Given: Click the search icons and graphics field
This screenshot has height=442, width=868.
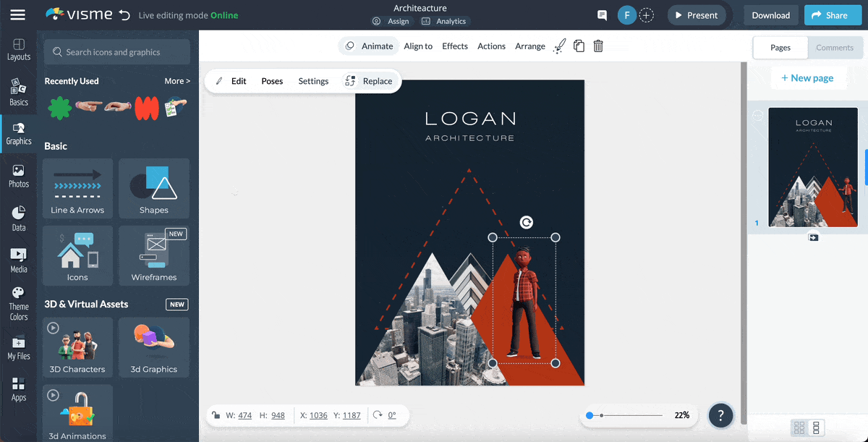Looking at the screenshot, I should pos(116,51).
